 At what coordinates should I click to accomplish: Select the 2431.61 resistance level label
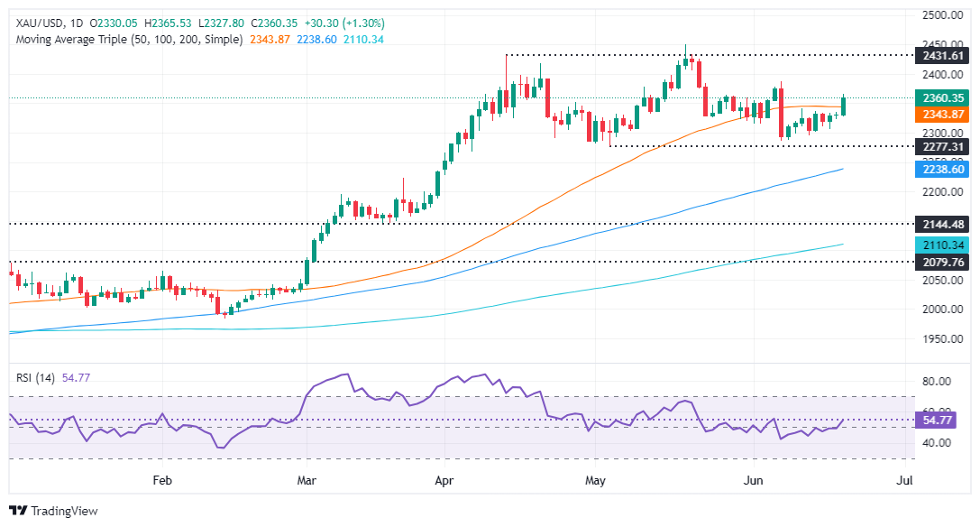[942, 56]
